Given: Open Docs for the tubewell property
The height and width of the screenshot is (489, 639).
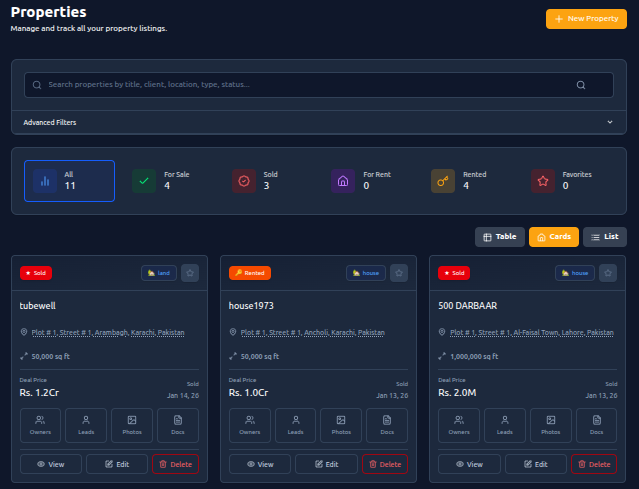Looking at the screenshot, I should pyautogui.click(x=178, y=425).
